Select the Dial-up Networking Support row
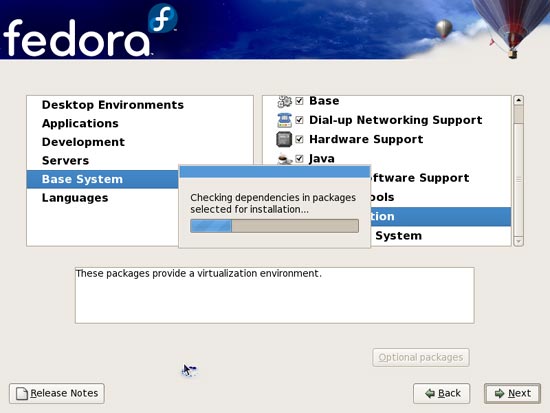Viewport: 550px width, 413px height. pyautogui.click(x=387, y=120)
